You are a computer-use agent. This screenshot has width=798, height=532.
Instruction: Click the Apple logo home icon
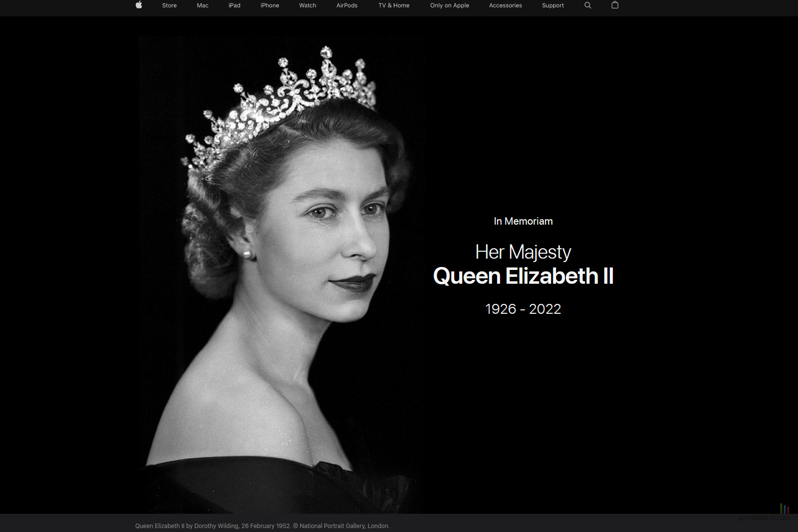pyautogui.click(x=139, y=5)
